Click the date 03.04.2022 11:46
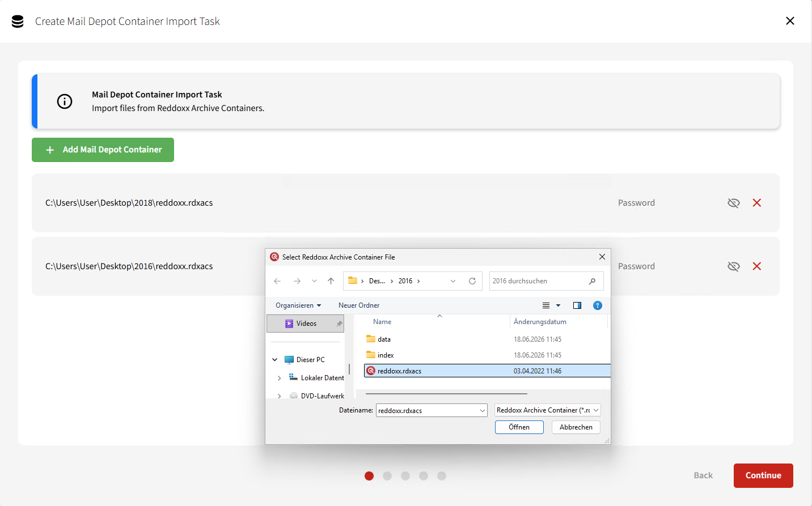This screenshot has height=506, width=812. [538, 371]
